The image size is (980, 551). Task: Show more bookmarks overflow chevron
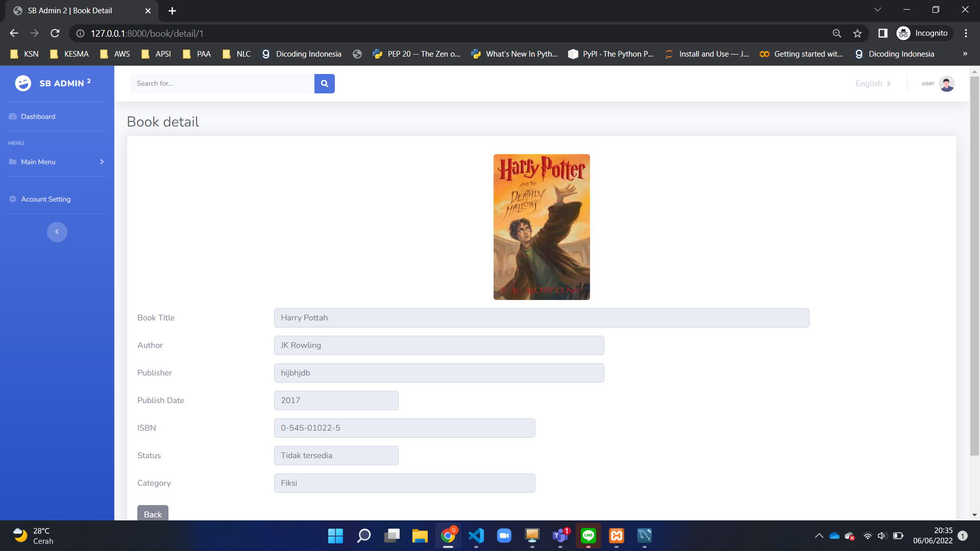coord(965,54)
